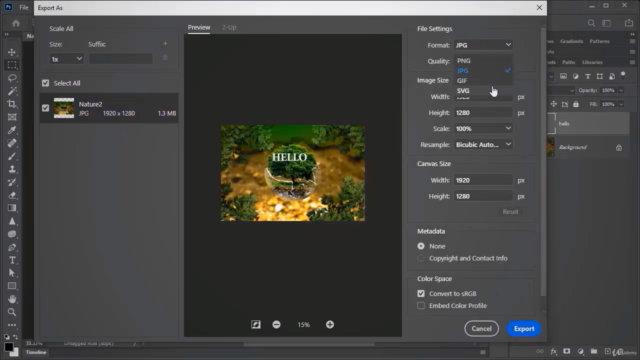640x360 pixels.
Task: Click the Home icon in Photoshop
Action: click(x=16, y=23)
